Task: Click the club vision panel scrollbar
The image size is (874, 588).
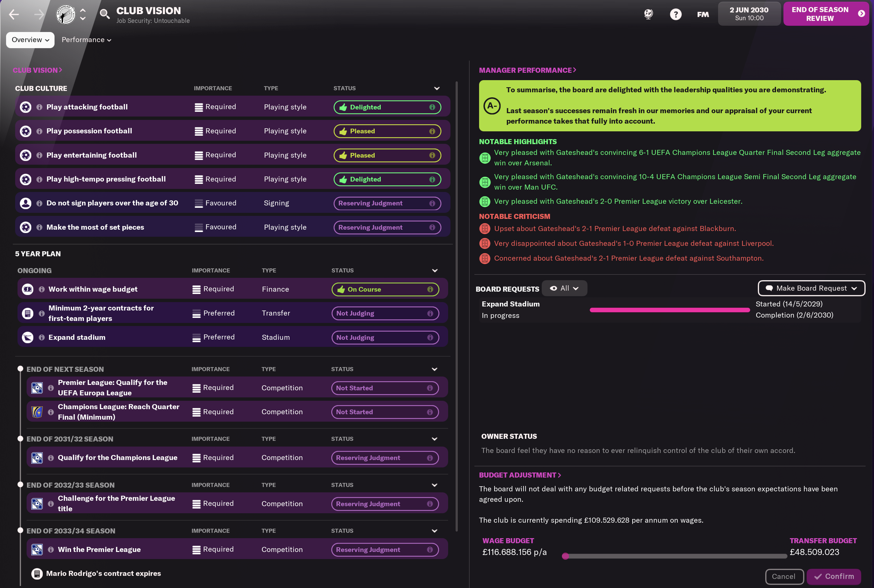Action: pos(457,306)
